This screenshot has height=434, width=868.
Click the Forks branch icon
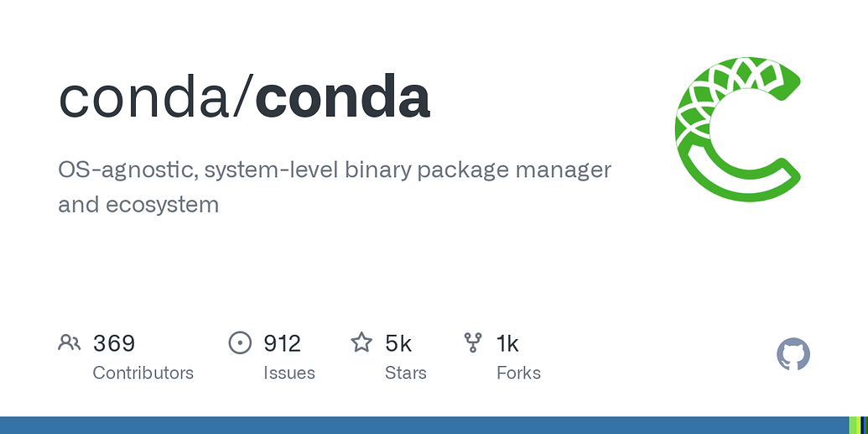[473, 342]
